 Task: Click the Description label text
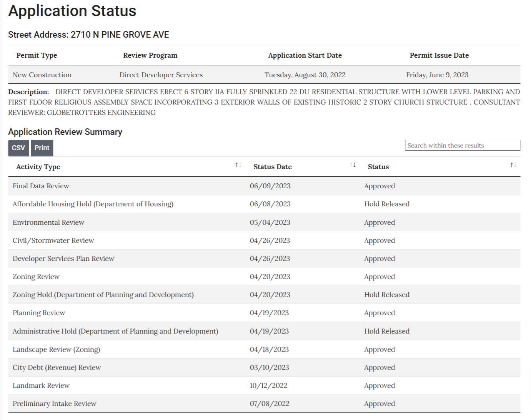coord(28,92)
